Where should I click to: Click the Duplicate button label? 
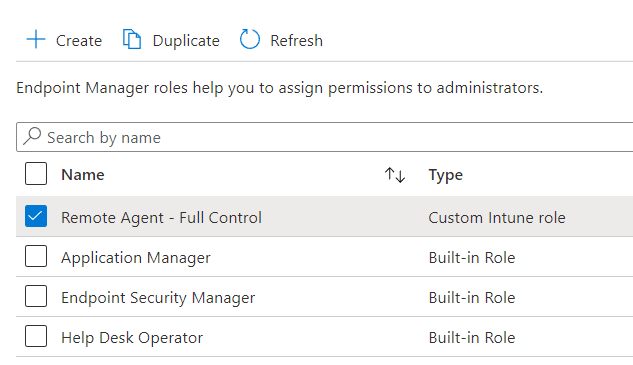click(x=186, y=41)
